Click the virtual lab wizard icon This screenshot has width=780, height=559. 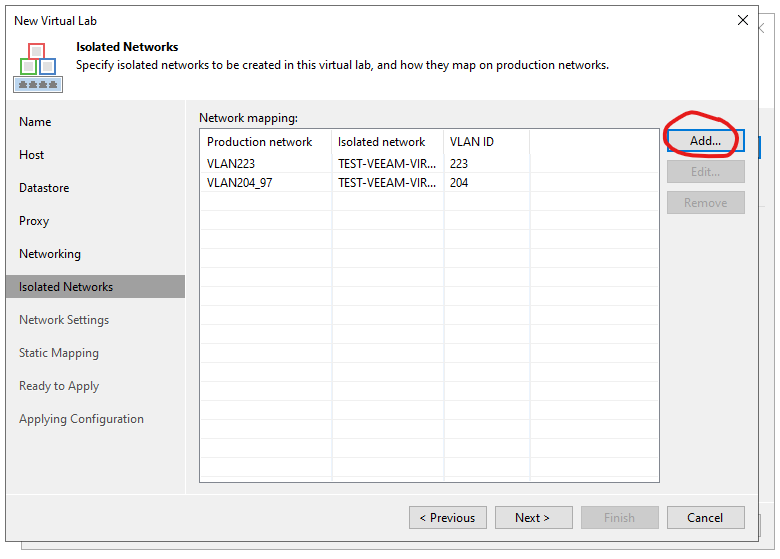[x=38, y=67]
